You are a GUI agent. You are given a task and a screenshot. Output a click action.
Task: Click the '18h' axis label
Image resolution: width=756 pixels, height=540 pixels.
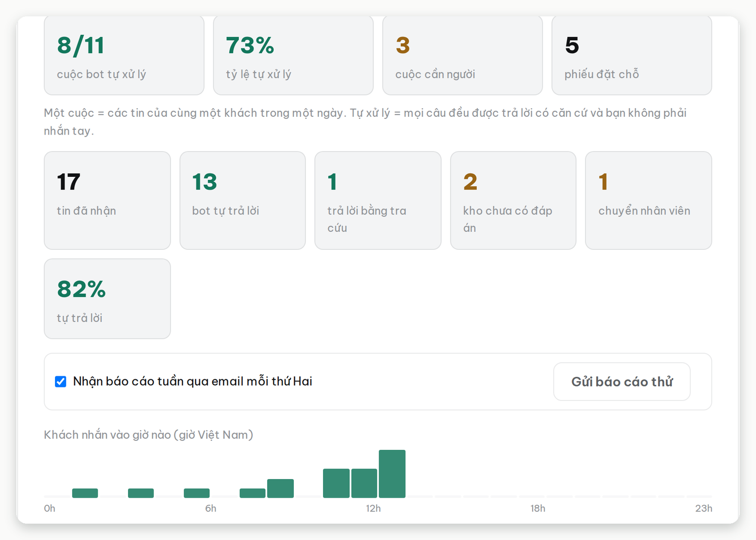[538, 508]
